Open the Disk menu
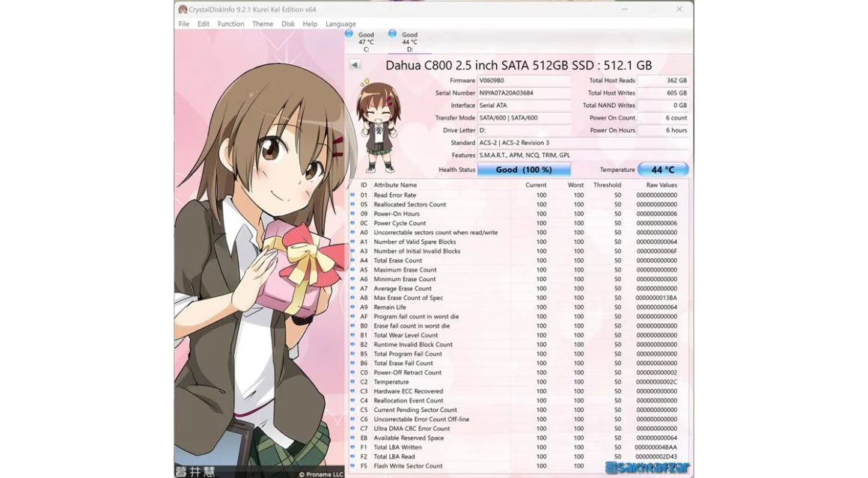This screenshot has width=868, height=478. (x=288, y=24)
